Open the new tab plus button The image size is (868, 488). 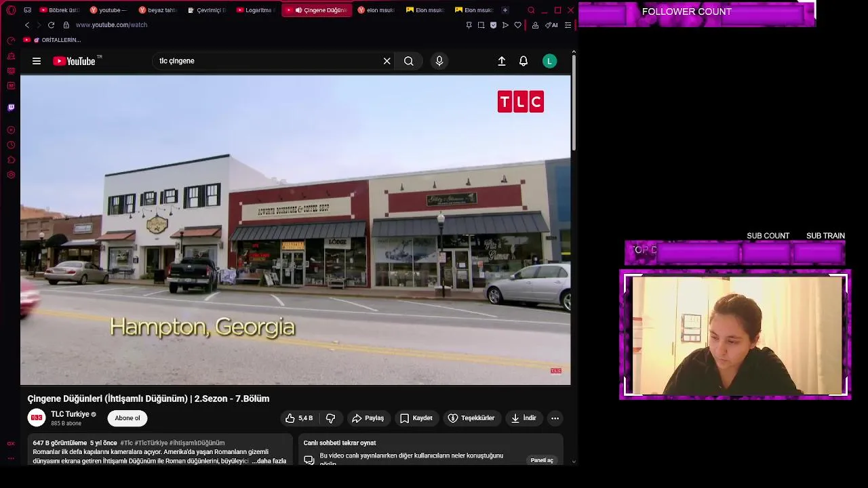point(505,10)
